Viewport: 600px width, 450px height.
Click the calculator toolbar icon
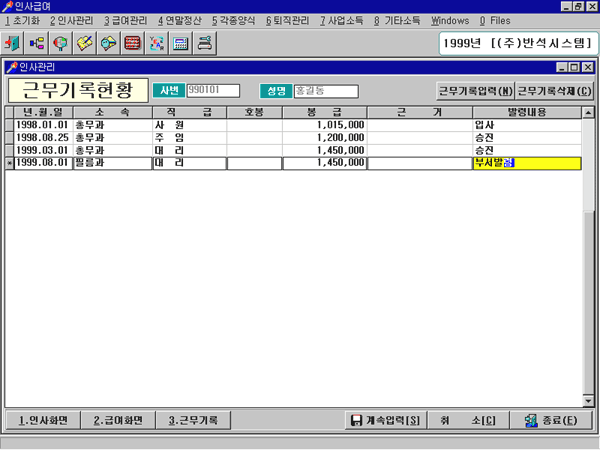pos(181,44)
